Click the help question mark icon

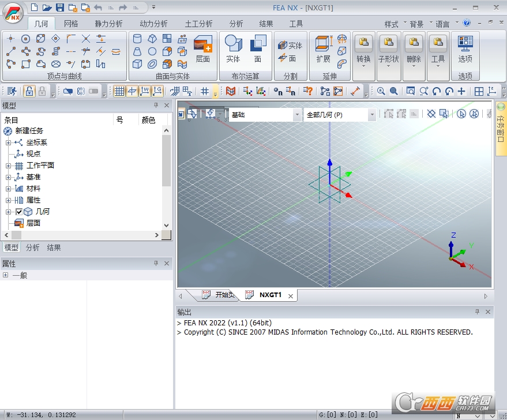pos(467,22)
